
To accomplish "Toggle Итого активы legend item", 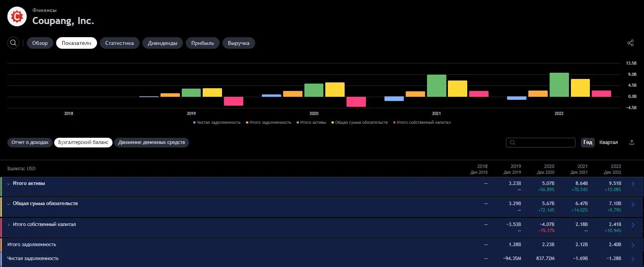I will coord(311,123).
